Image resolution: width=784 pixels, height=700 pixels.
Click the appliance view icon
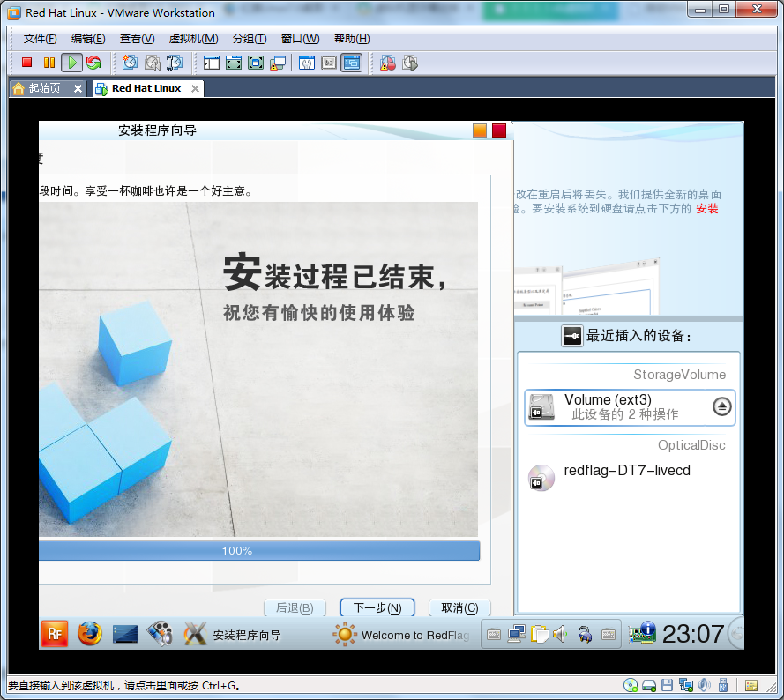click(328, 63)
